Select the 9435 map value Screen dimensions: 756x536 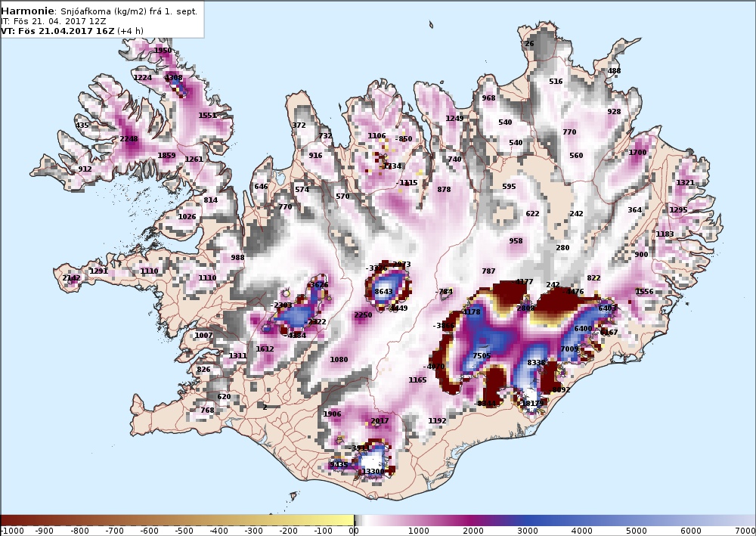click(x=339, y=465)
